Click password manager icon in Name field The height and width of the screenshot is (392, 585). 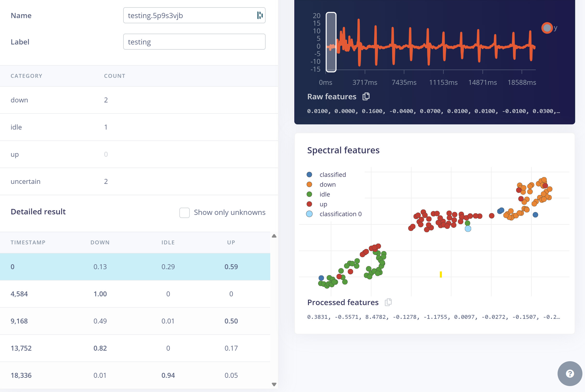tap(260, 16)
